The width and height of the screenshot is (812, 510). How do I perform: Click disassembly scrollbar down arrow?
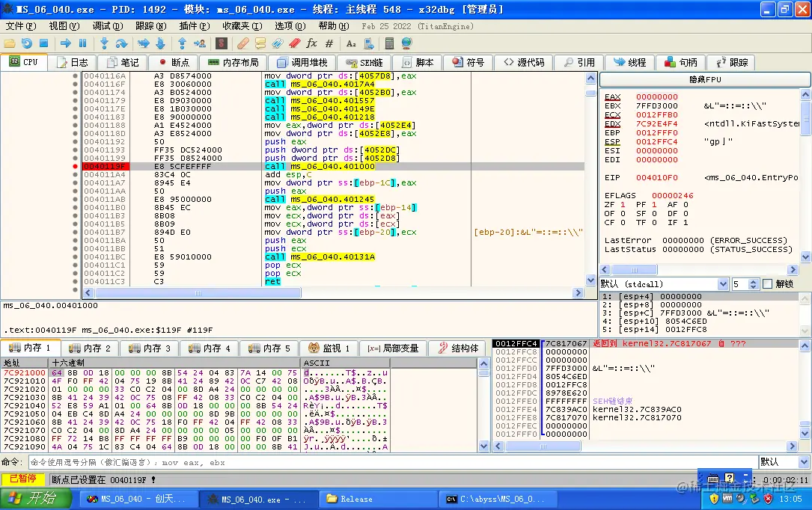point(590,280)
